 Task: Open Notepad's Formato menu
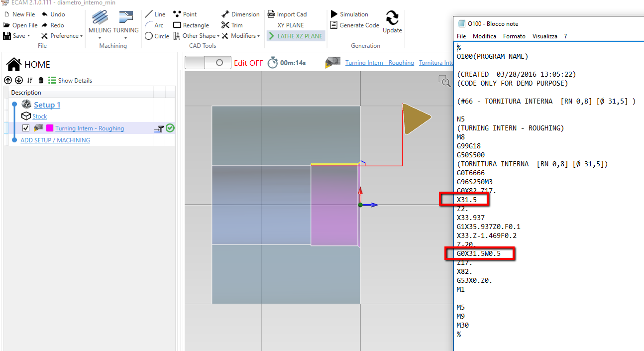tap(514, 36)
